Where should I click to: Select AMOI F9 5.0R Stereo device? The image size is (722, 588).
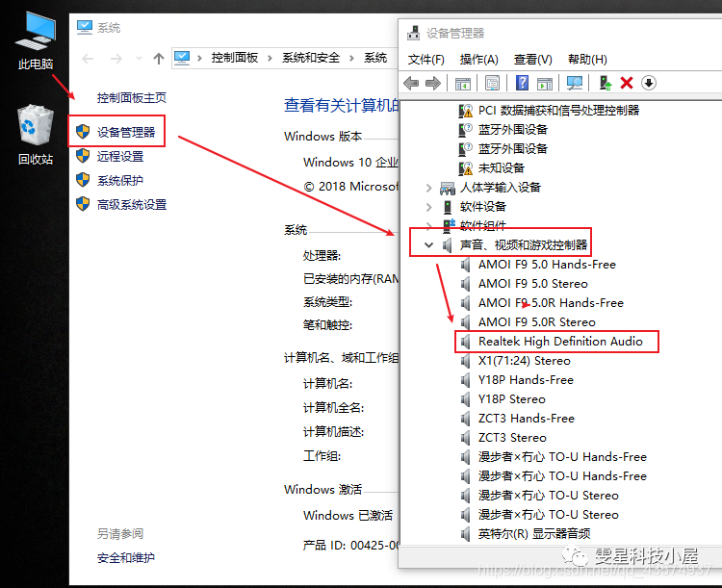[x=537, y=322]
